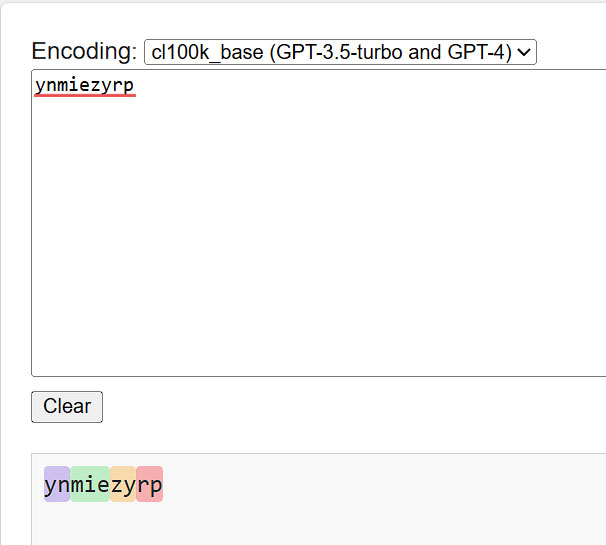The image size is (606, 545).
Task: Click the "Encoding:" label
Action: click(84, 51)
